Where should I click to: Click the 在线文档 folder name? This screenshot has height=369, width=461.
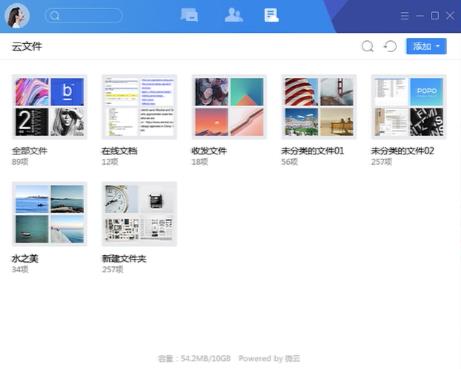click(x=119, y=151)
